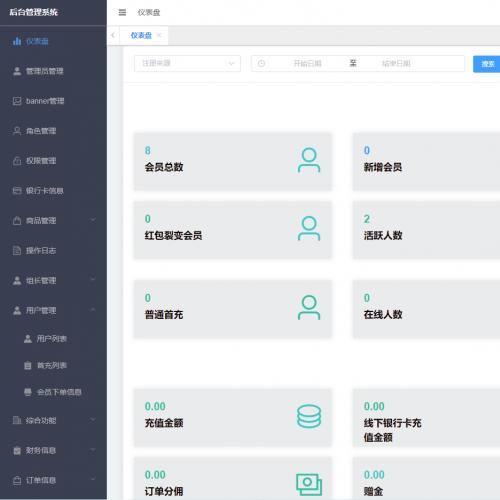Image resolution: width=500 pixels, height=500 pixels.
Task: Go to banner管理 menu item
Action: [53, 101]
